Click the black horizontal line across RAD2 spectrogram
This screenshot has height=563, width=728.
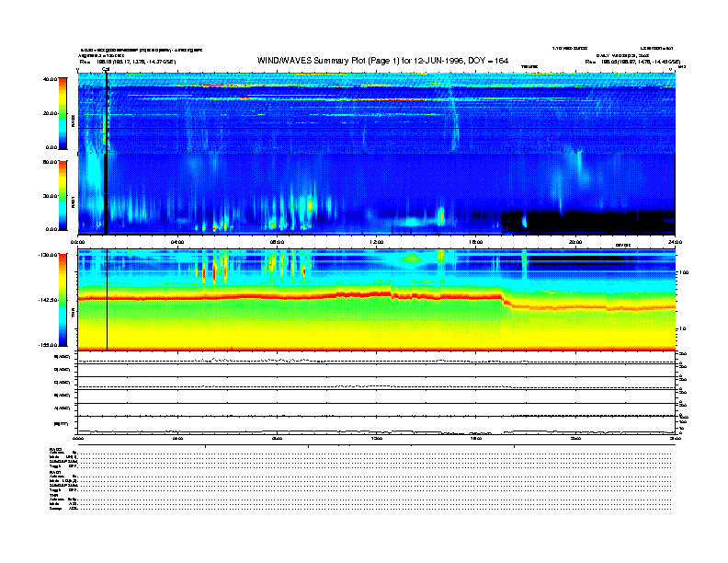point(377,128)
